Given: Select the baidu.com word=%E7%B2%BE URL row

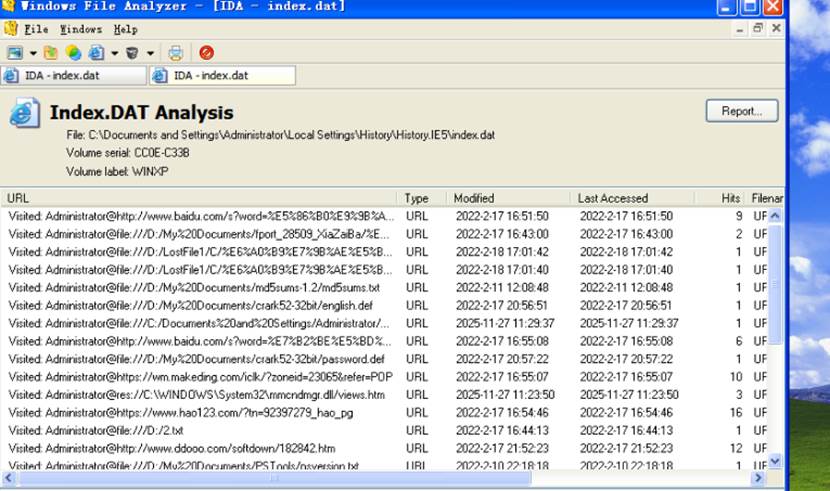Looking at the screenshot, I should tap(384, 341).
